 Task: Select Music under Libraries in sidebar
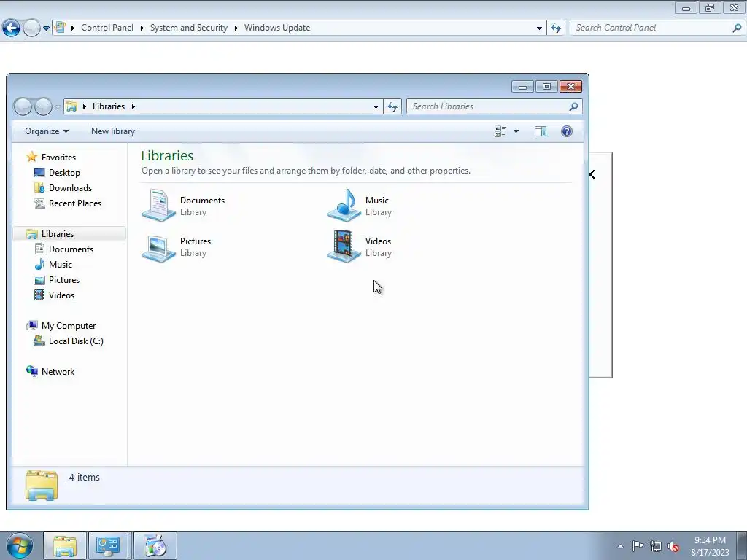click(60, 264)
